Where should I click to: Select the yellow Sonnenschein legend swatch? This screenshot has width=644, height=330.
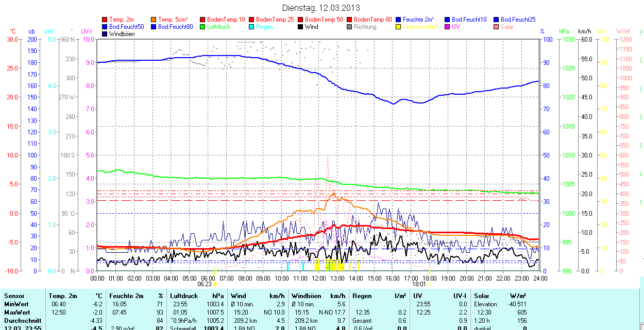click(399, 27)
